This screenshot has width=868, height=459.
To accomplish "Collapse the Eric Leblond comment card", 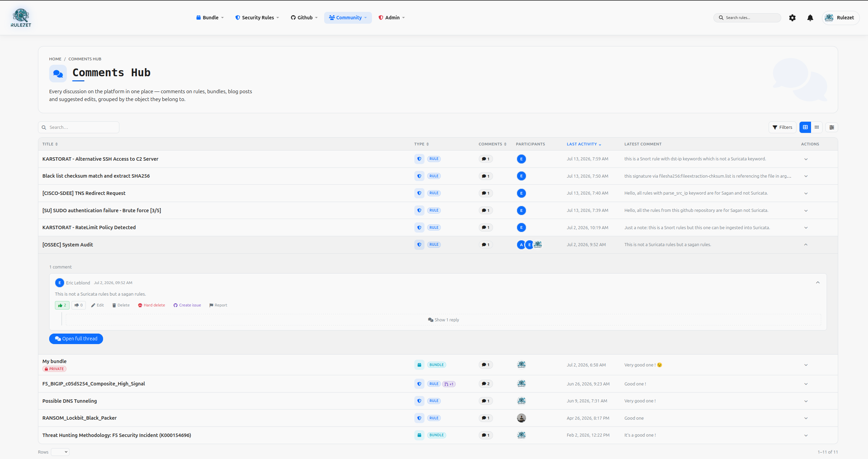I will point(818,282).
